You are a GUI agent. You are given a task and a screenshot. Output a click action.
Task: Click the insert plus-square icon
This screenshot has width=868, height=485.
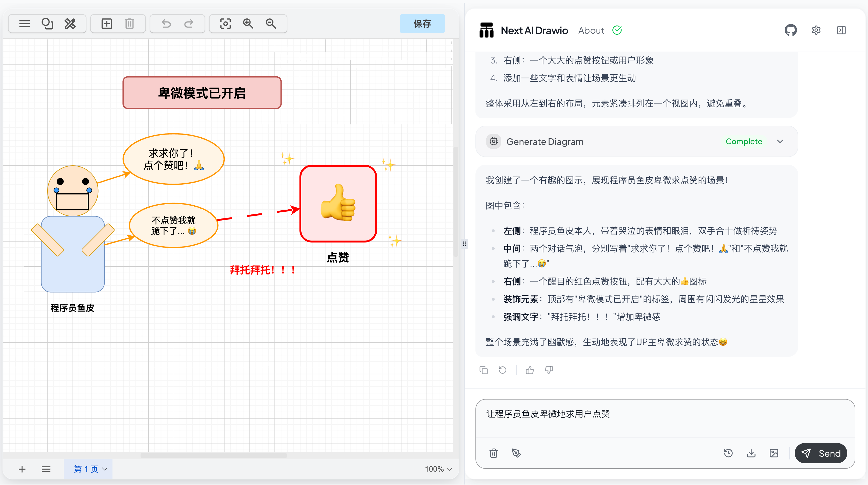pos(106,24)
